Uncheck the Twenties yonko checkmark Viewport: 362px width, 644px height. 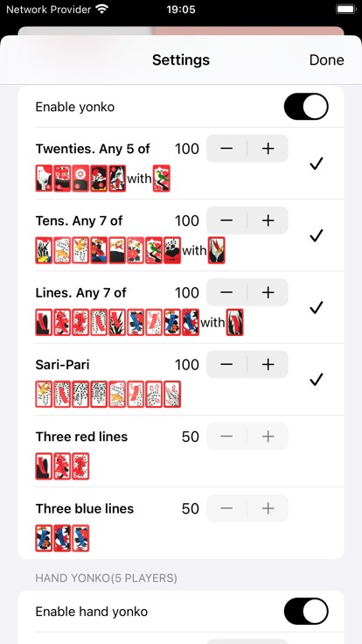[x=316, y=164]
